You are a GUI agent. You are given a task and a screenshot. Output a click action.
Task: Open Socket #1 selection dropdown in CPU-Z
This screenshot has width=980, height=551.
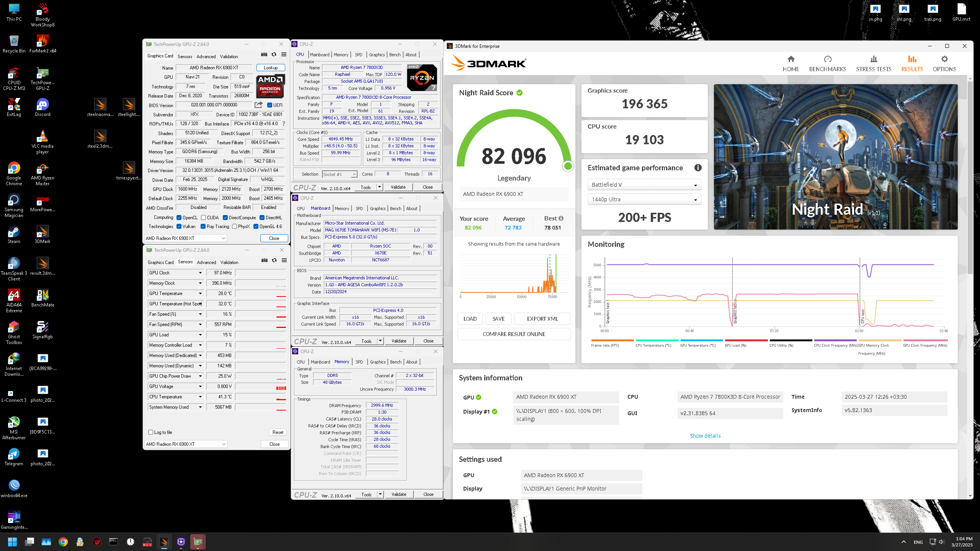(x=340, y=174)
